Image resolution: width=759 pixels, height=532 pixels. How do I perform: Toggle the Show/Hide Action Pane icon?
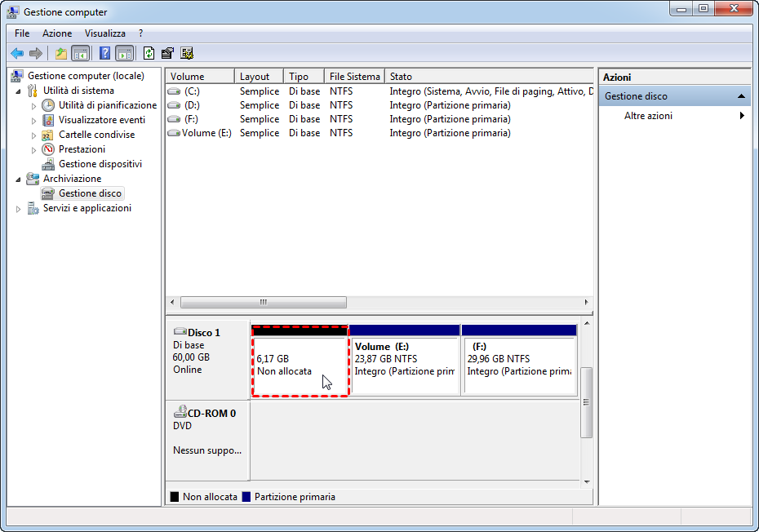(125, 53)
